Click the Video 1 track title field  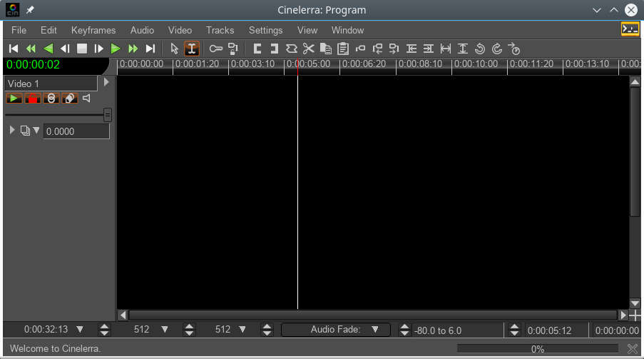50,84
